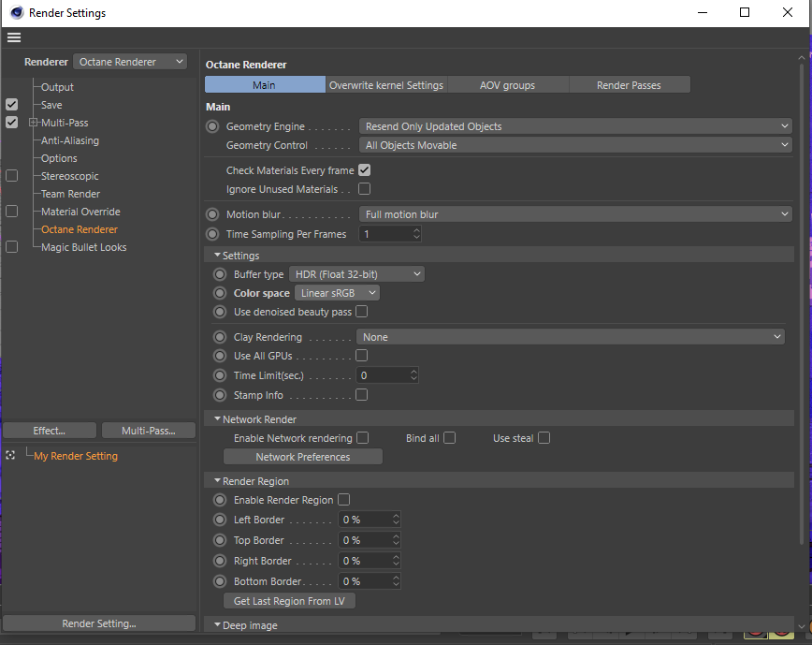Click the animation dot beside Left Border
812x645 pixels.
[x=220, y=520]
